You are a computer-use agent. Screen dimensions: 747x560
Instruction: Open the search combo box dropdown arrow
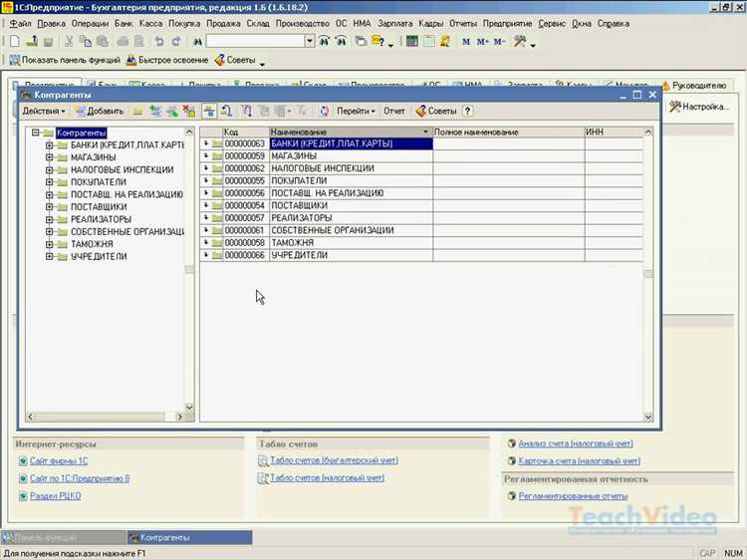310,42
